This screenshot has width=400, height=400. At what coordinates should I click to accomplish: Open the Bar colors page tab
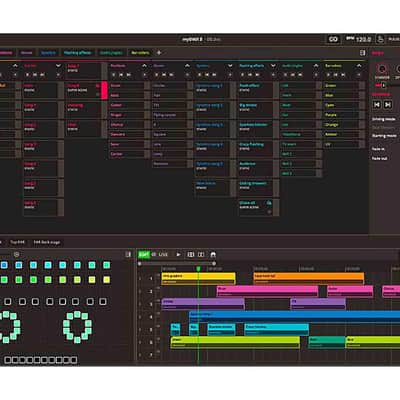pyautogui.click(x=140, y=53)
